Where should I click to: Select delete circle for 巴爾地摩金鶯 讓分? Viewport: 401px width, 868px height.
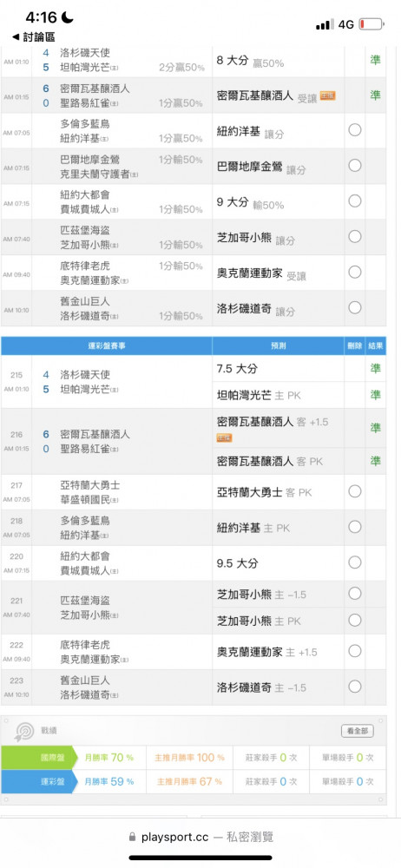tap(355, 166)
